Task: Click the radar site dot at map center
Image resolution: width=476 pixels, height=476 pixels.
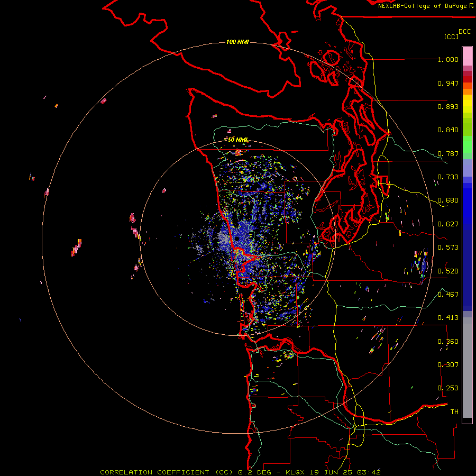Action: coord(236,239)
